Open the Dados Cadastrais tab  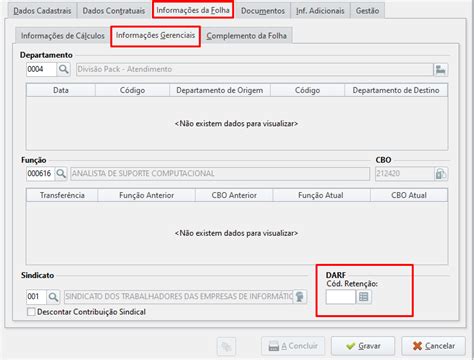(x=42, y=11)
